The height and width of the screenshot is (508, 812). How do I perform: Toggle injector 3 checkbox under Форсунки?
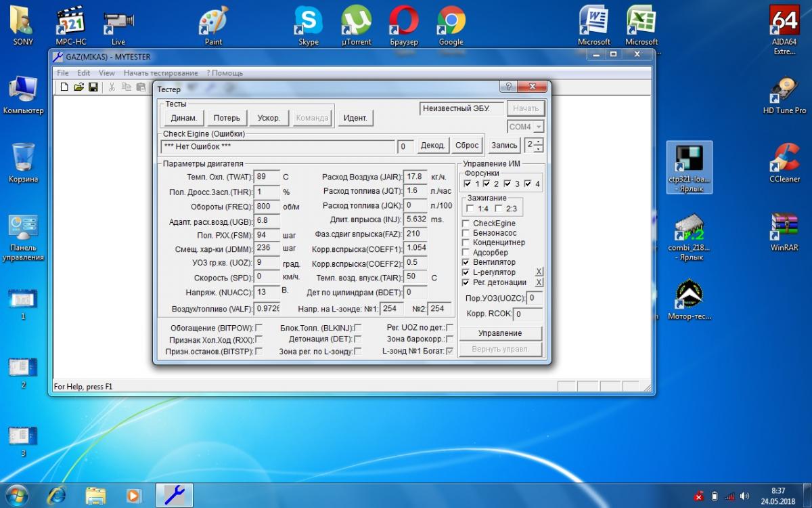pyautogui.click(x=507, y=184)
